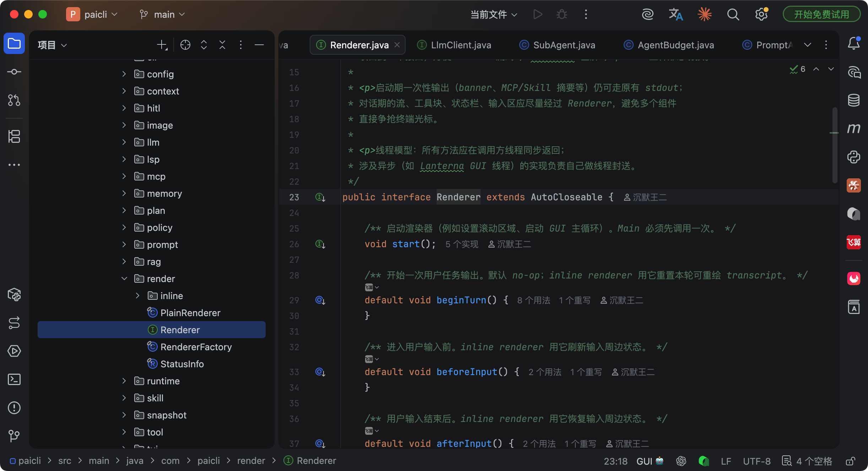Viewport: 868px width, 471px height.
Task: Expand the inline folder
Action: tap(137, 296)
